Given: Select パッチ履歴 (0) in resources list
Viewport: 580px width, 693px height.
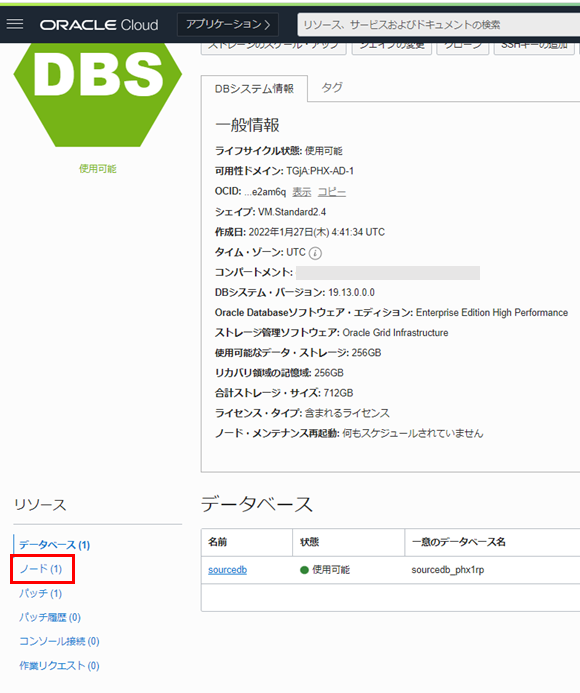Looking at the screenshot, I should pyautogui.click(x=50, y=617).
